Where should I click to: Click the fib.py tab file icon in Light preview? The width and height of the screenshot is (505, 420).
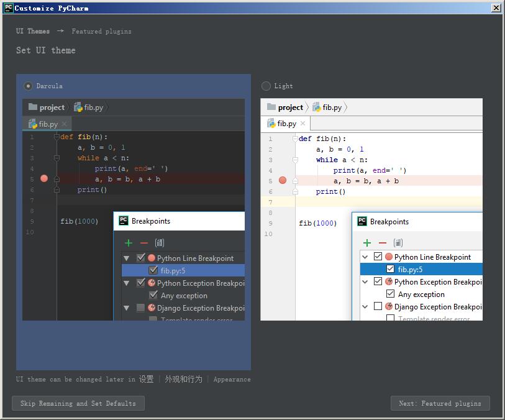pyautogui.click(x=271, y=124)
